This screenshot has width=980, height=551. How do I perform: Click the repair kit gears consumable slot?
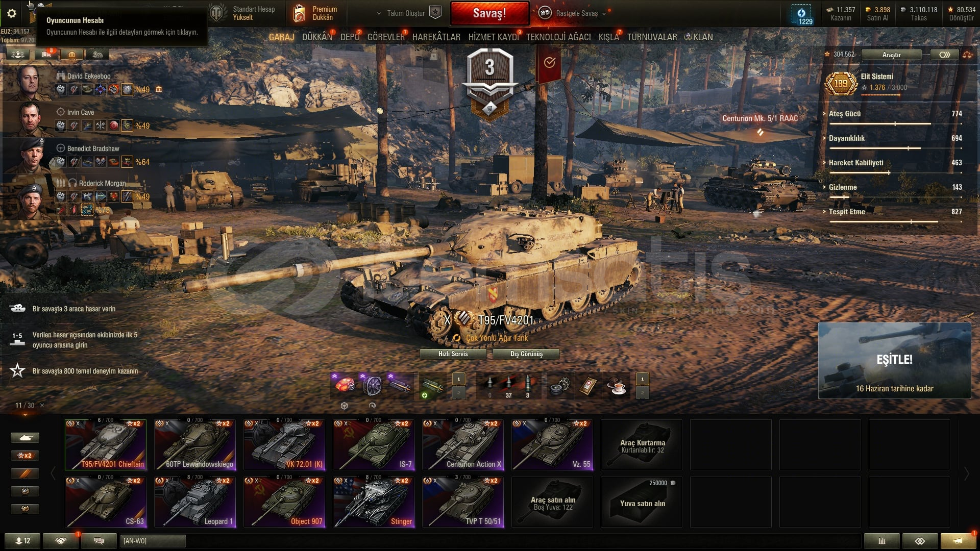point(560,386)
